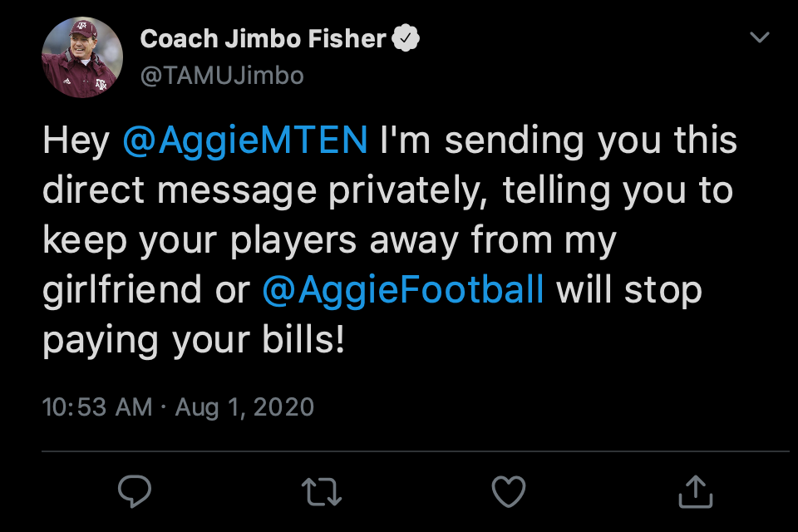Click the 10:53 AM timestamp
The height and width of the screenshot is (532, 798).
click(97, 406)
